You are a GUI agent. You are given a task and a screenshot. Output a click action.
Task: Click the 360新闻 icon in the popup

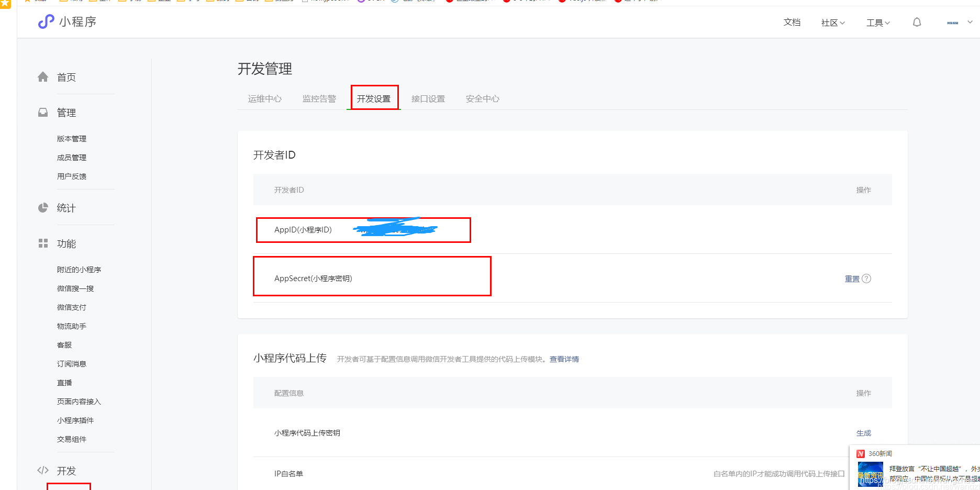point(861,453)
